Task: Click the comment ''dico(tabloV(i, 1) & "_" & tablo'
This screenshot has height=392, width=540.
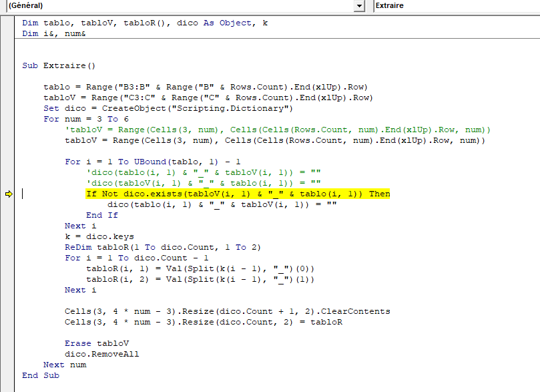Action: [204, 183]
